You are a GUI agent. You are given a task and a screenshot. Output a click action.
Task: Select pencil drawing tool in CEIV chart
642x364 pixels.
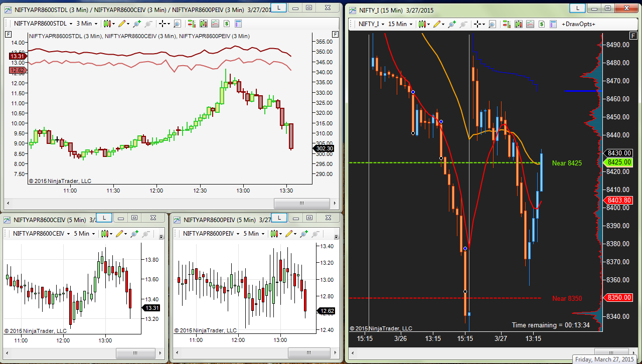pos(119,234)
